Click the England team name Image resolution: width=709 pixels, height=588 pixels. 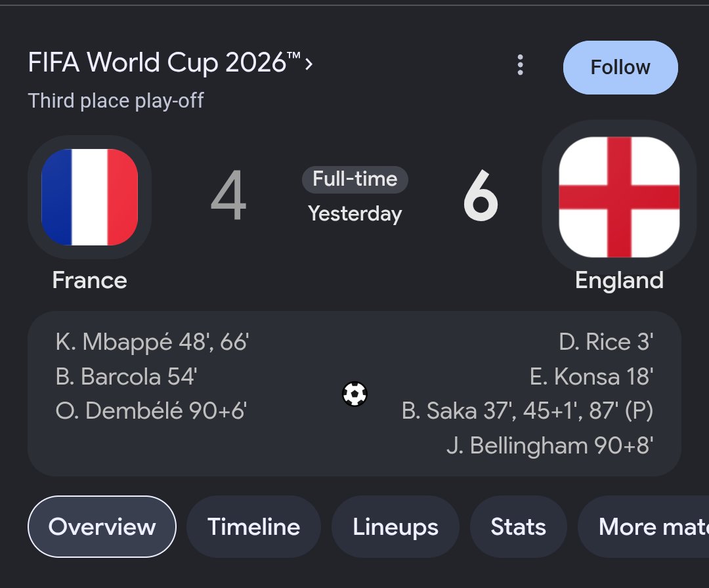619,280
